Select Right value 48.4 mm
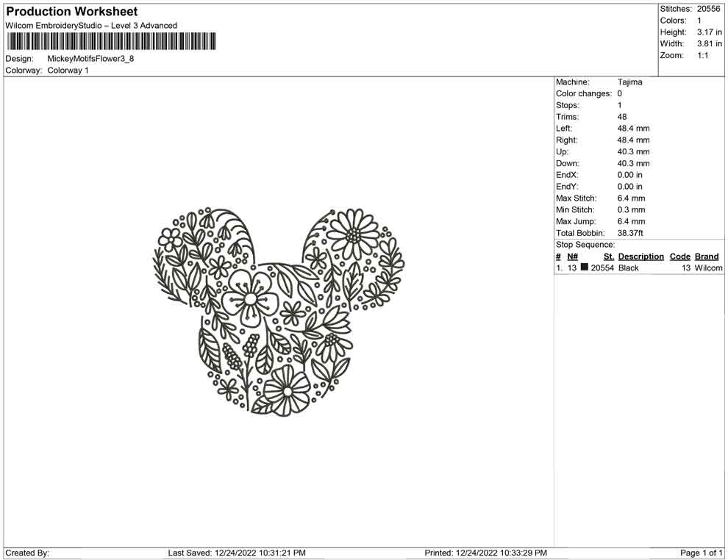The height and width of the screenshot is (560, 728). click(x=633, y=140)
